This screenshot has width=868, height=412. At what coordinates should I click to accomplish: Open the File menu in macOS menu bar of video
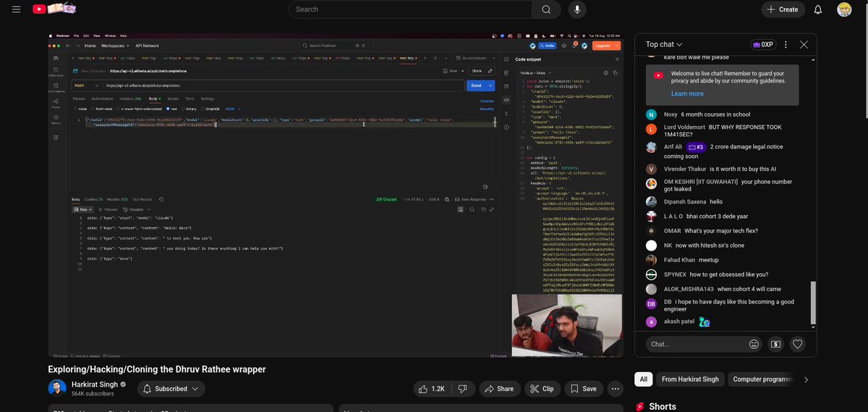(x=76, y=35)
